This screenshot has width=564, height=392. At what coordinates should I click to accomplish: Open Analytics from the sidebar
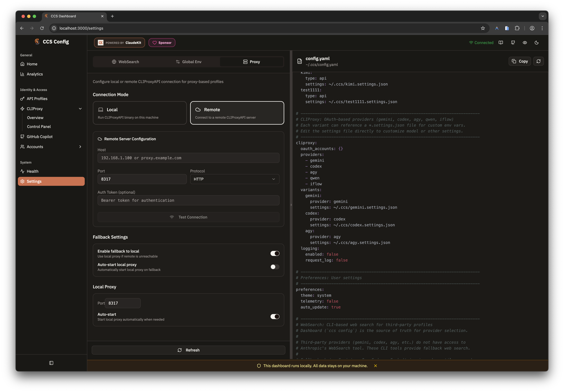[35, 74]
